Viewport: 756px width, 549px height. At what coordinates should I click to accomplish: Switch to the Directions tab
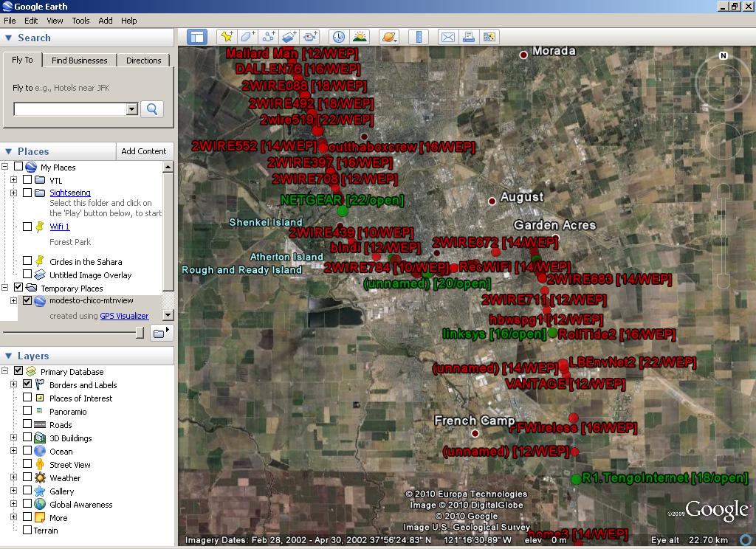[x=144, y=60]
